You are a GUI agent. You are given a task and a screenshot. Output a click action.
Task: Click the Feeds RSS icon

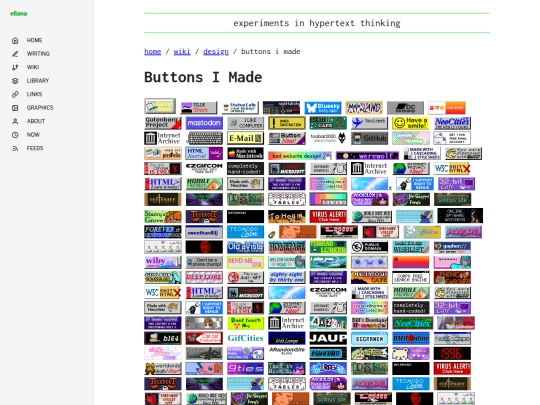click(x=15, y=148)
